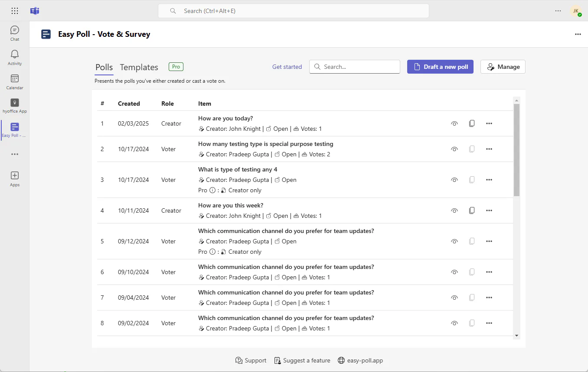Select the Polls tab
Viewport: 588px width, 372px height.
[x=104, y=67]
